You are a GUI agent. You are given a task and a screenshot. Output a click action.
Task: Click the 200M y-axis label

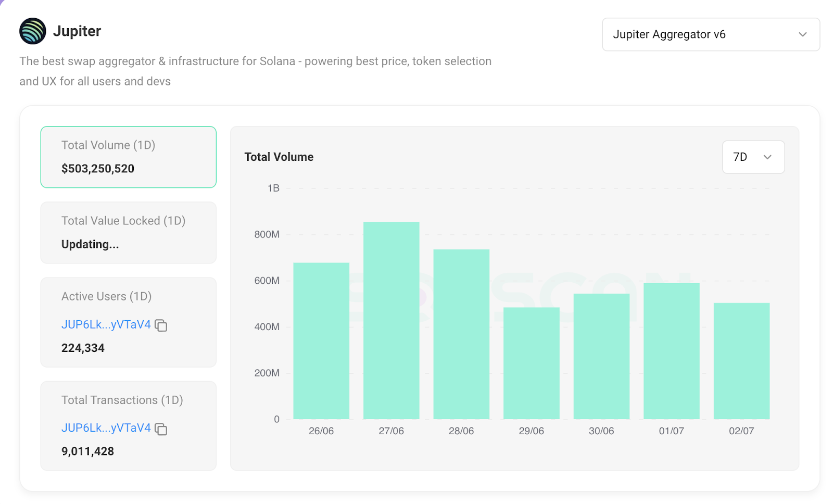pos(267,373)
